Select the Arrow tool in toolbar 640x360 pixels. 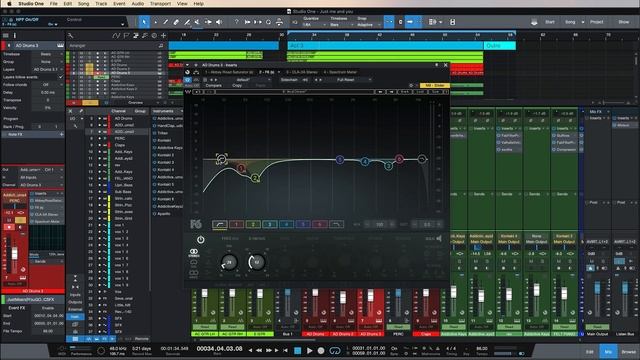click(144, 22)
